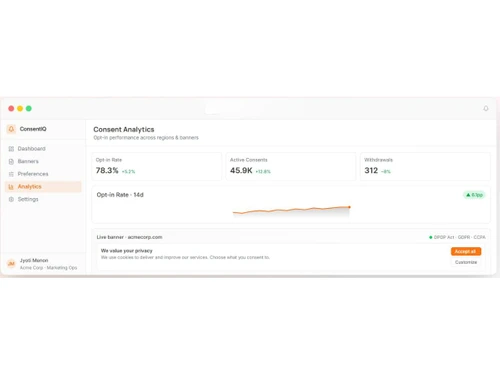
Task: Click the Customize button on the banner
Action: [x=466, y=262]
